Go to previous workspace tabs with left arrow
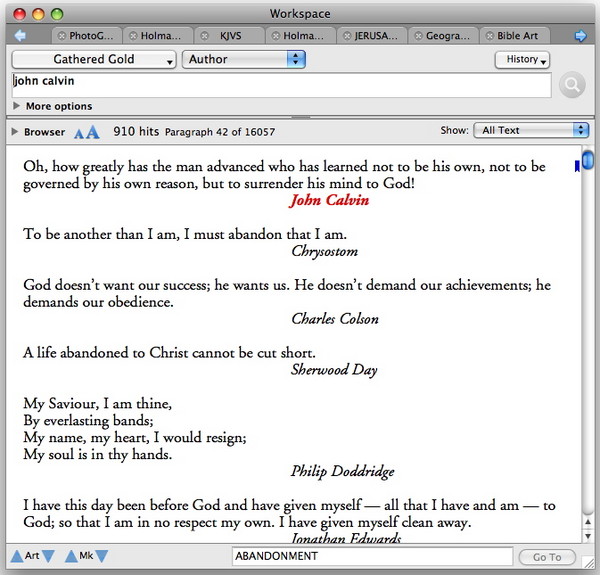The width and height of the screenshot is (600, 575). tap(19, 36)
